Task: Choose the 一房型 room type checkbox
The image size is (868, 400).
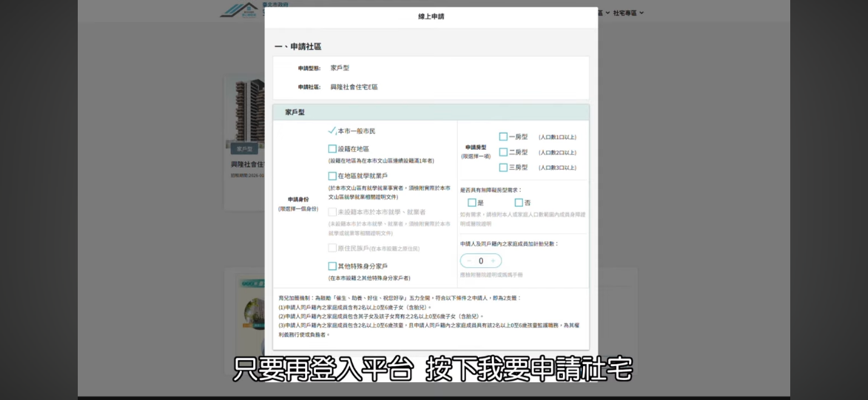Action: click(503, 137)
